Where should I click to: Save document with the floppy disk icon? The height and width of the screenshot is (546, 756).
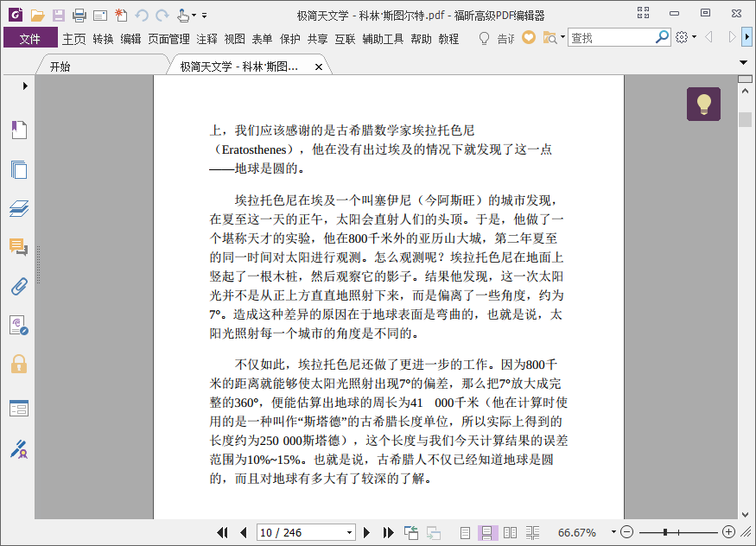click(x=59, y=16)
